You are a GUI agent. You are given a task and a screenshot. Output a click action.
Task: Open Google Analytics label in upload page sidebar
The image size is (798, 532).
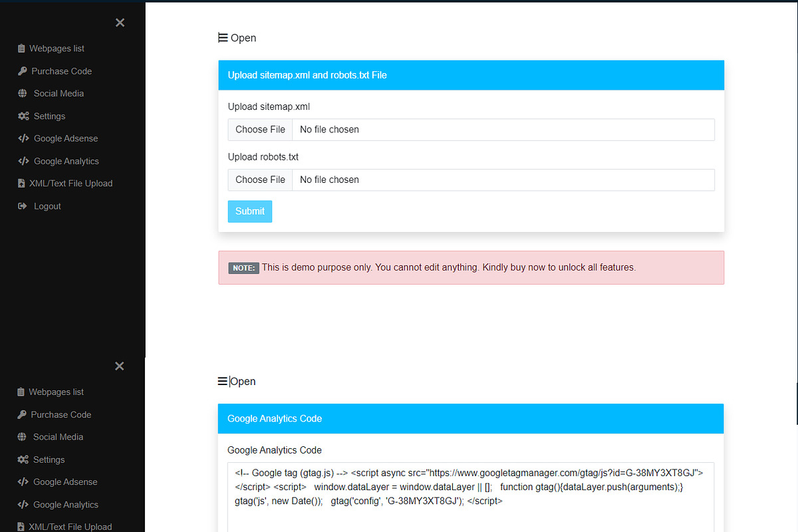pyautogui.click(x=66, y=161)
